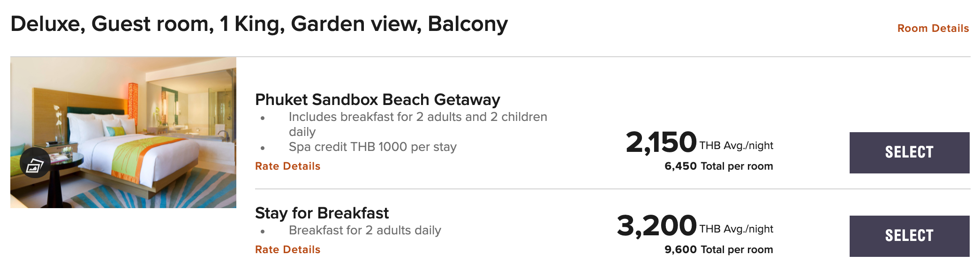The width and height of the screenshot is (980, 270).
Task: Click the Deluxe Guest room heading
Action: (x=259, y=24)
